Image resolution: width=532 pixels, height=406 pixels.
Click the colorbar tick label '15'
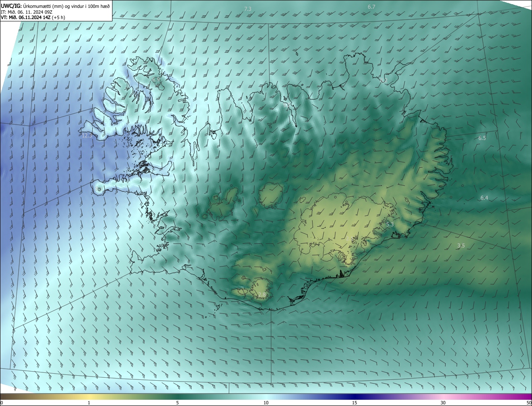pos(355,403)
